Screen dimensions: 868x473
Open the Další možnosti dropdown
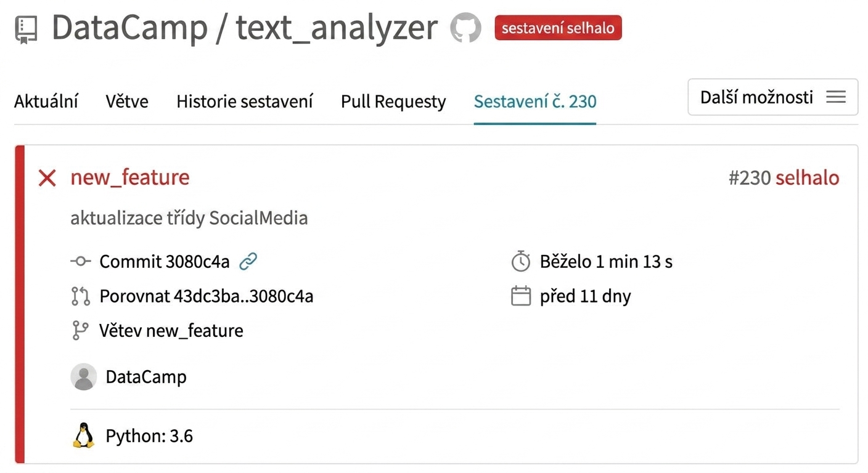(x=772, y=97)
